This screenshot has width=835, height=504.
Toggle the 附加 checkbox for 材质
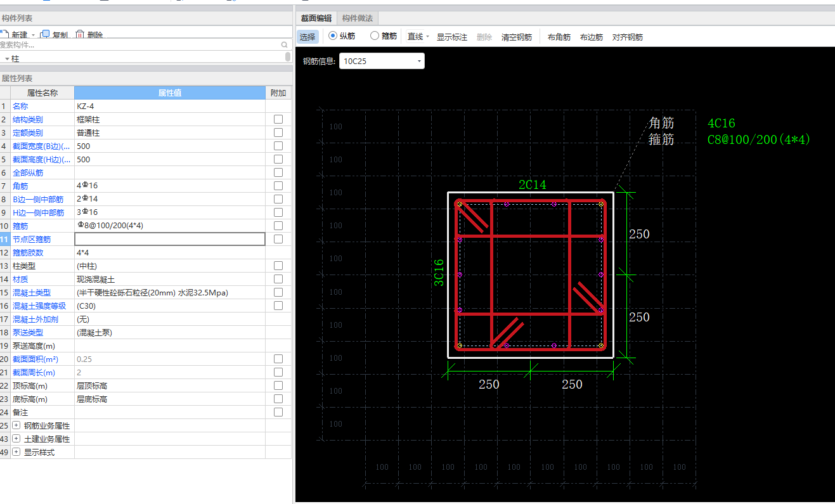(278, 279)
